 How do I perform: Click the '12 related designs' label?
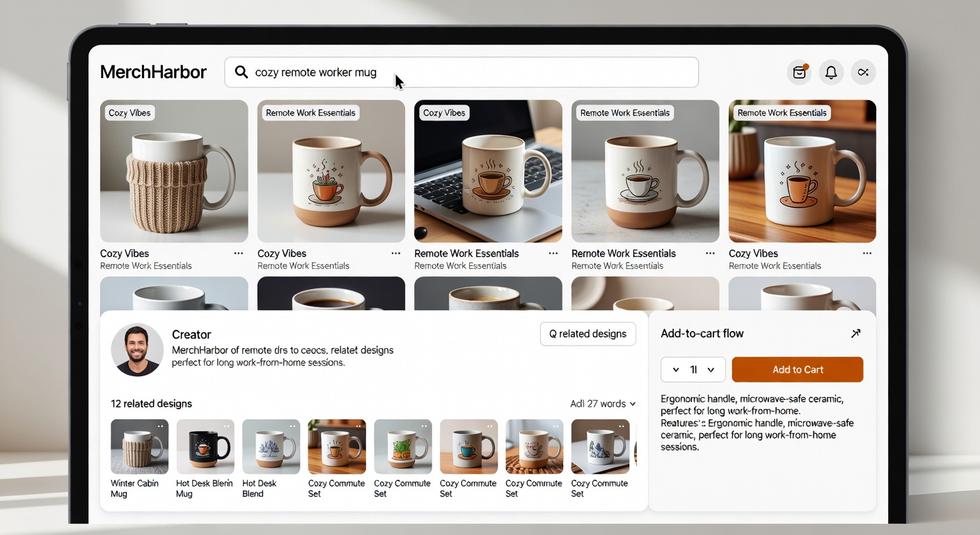tap(151, 404)
